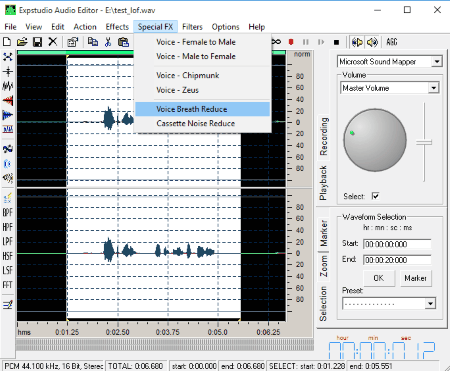
Task: Click the Paste clipboard icon
Action: pos(123,42)
